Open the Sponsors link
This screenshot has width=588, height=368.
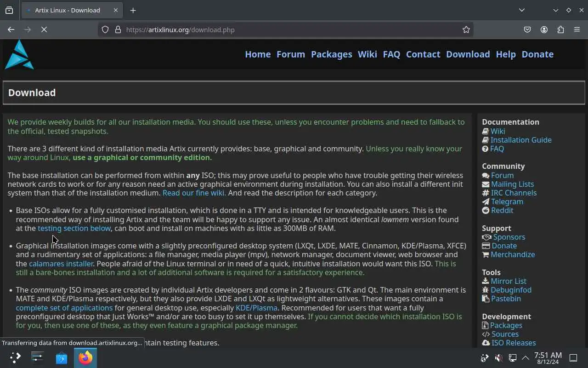point(509,237)
